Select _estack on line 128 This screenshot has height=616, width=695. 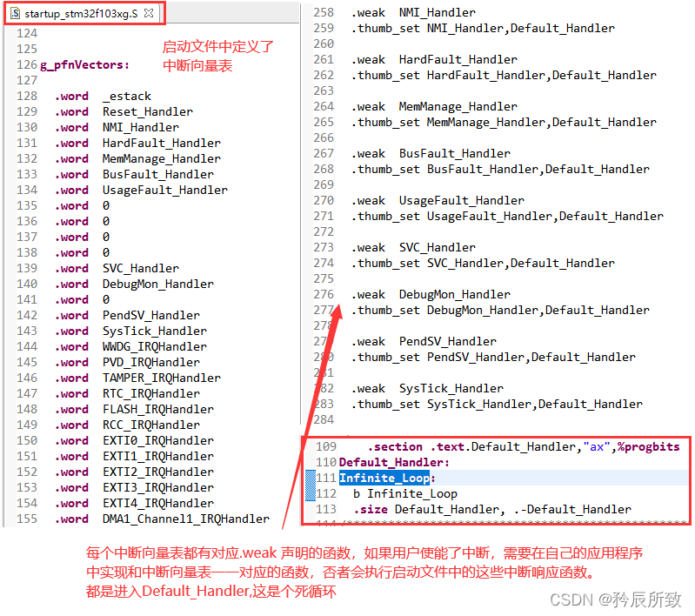pyautogui.click(x=127, y=97)
